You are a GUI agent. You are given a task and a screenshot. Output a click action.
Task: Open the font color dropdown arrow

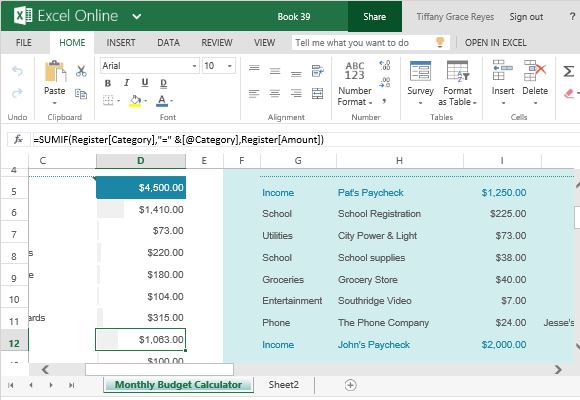[x=172, y=101]
